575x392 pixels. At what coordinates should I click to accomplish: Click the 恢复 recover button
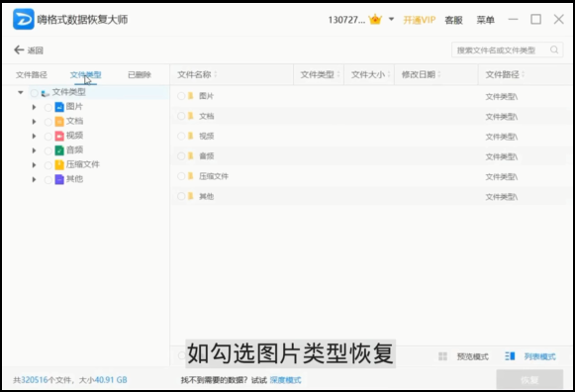(529, 379)
